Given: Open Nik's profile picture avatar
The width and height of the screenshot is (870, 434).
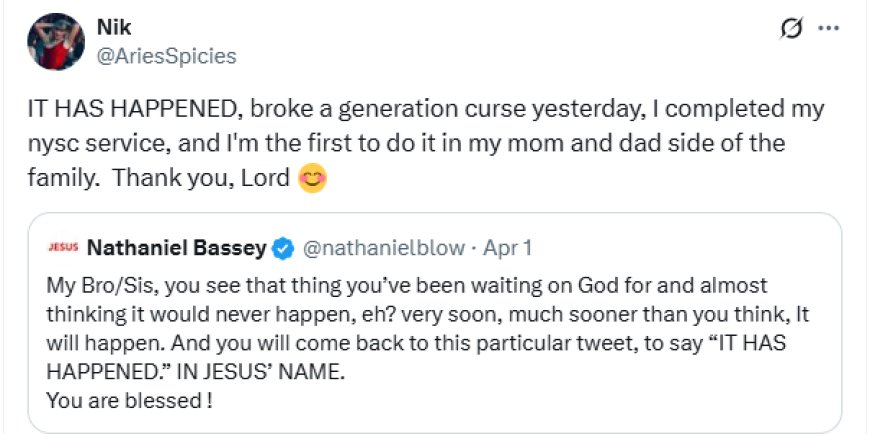Looking at the screenshot, I should [51, 42].
